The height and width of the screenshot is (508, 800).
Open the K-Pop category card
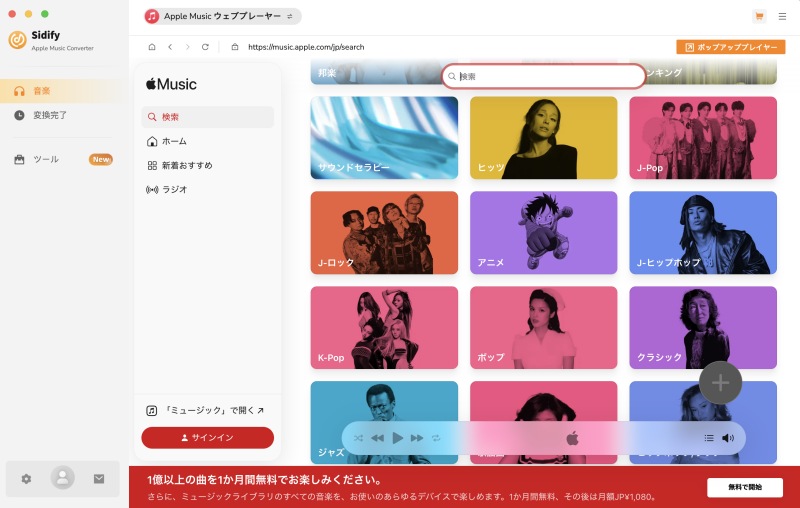pos(384,327)
